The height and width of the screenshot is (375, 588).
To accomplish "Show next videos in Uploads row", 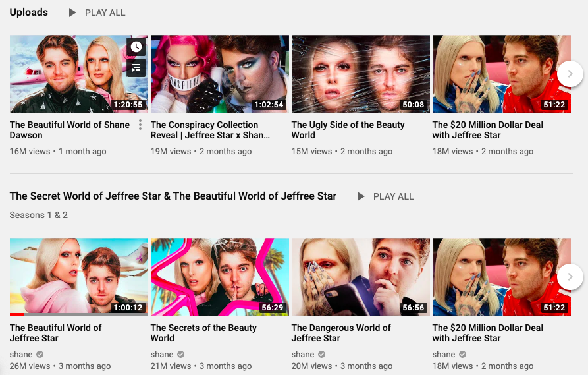I will point(570,74).
